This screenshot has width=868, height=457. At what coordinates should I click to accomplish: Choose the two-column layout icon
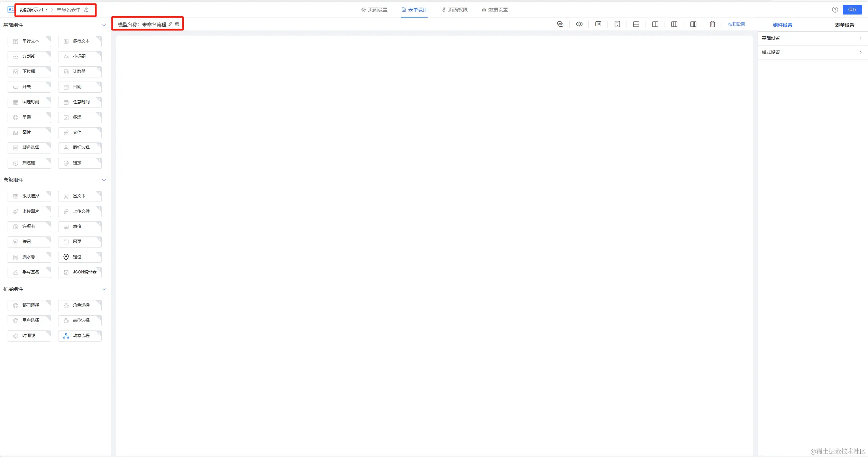tap(655, 24)
